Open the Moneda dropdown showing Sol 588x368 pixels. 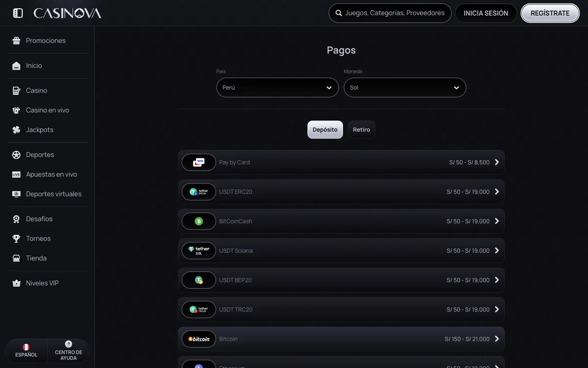pyautogui.click(x=405, y=87)
